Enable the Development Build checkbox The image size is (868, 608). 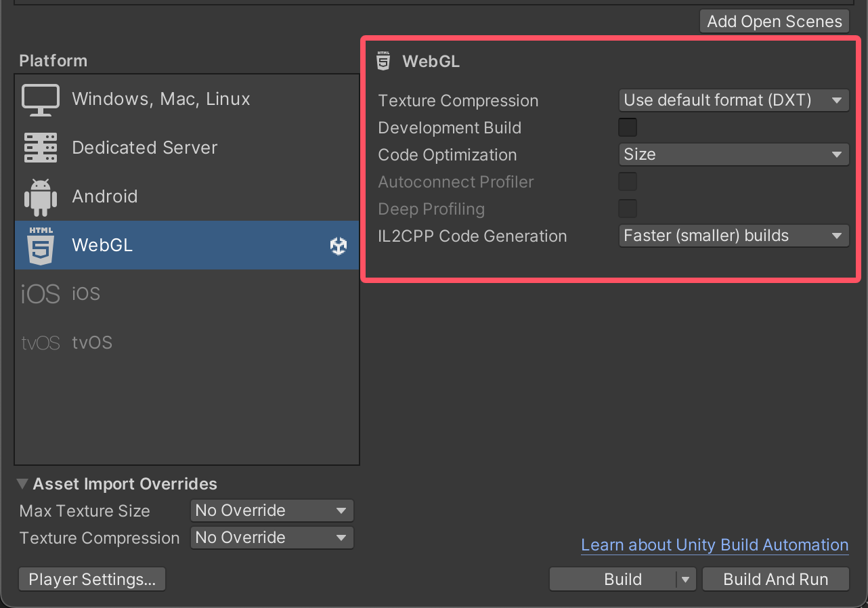627,127
